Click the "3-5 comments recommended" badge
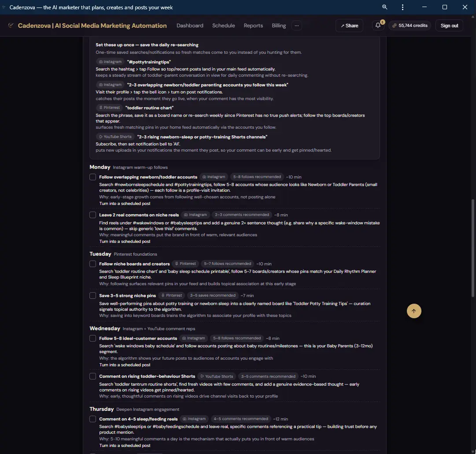Viewport: 476px width, 454px height. (268, 376)
